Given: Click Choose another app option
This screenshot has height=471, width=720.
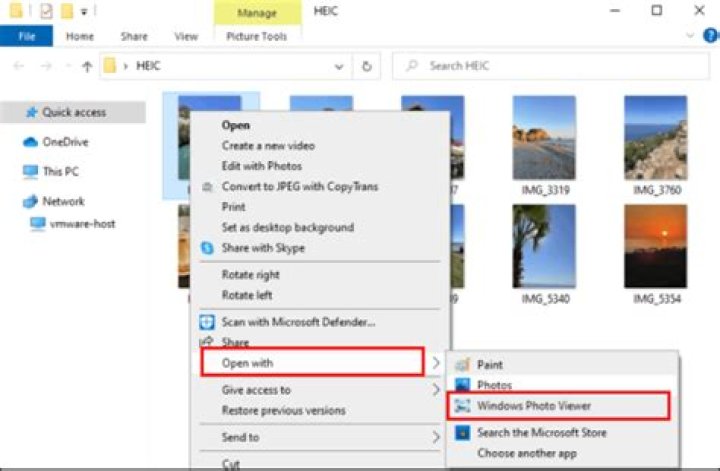Looking at the screenshot, I should (x=527, y=452).
